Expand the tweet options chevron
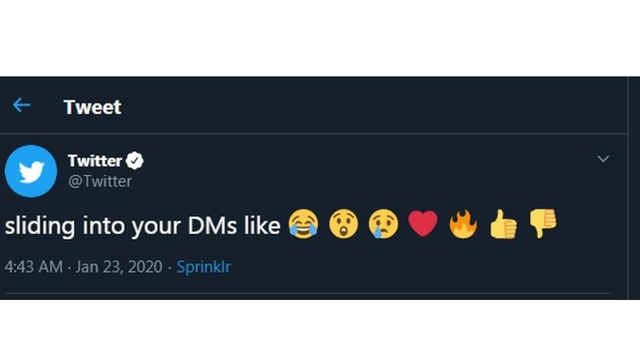This screenshot has height=364, width=640. click(603, 158)
